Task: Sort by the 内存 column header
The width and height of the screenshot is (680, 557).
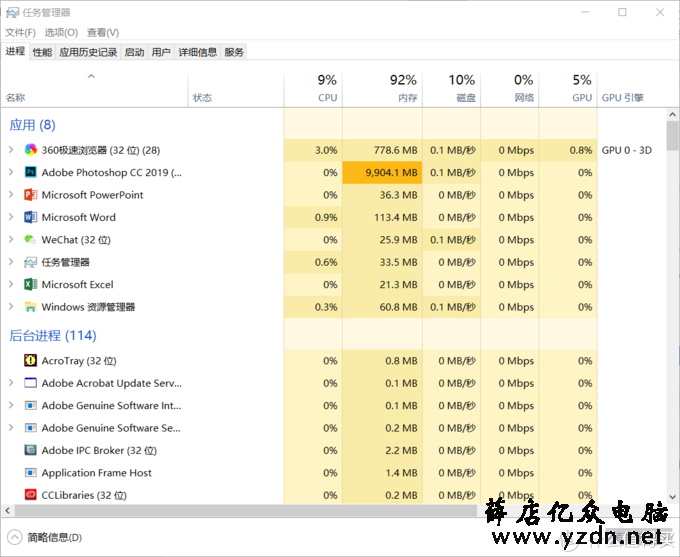Action: 382,89
